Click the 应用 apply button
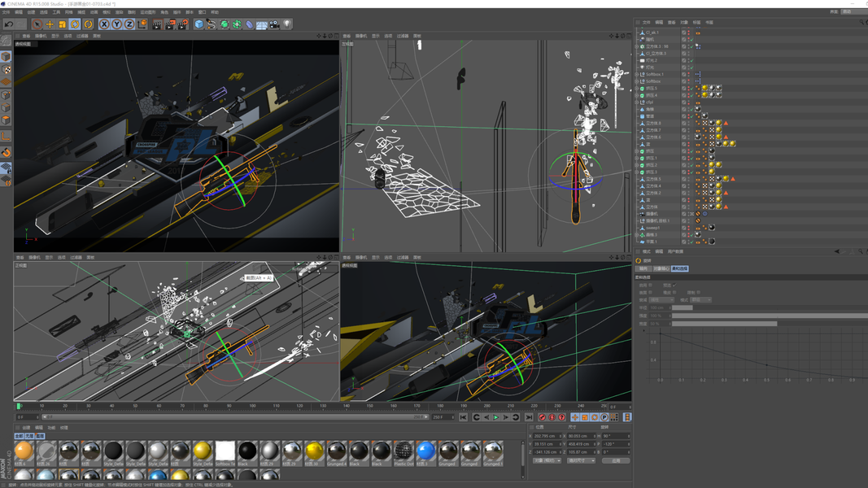 click(x=616, y=460)
